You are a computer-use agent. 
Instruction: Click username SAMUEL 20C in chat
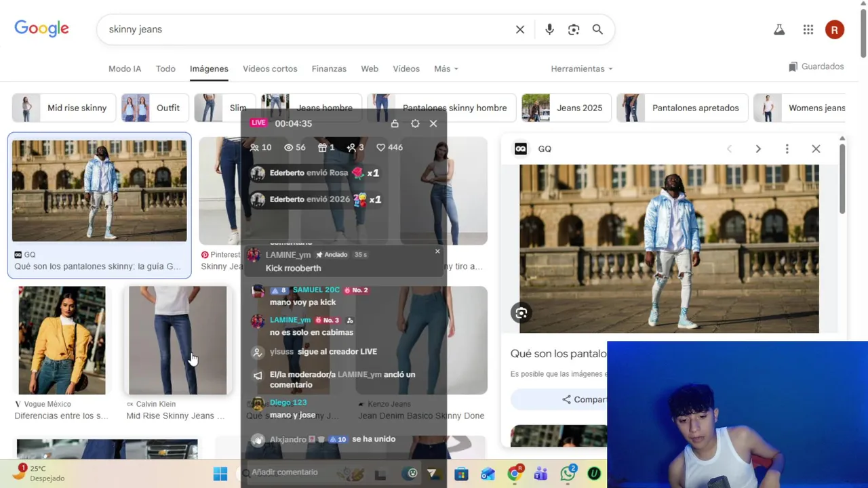click(x=316, y=290)
